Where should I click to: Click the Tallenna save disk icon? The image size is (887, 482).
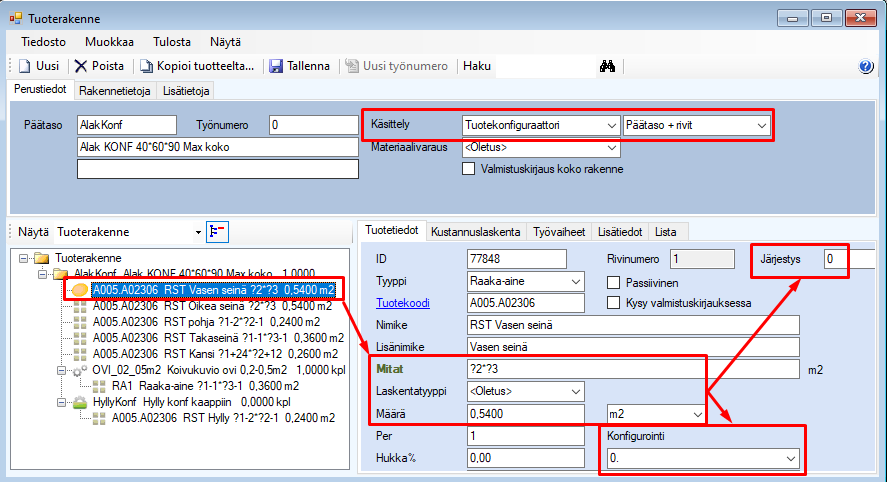276,66
